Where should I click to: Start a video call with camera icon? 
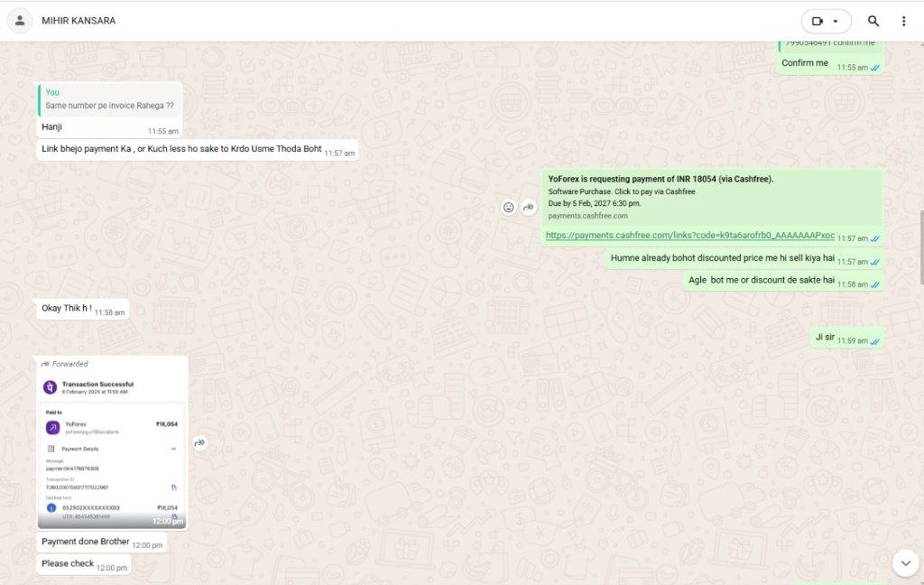click(818, 21)
